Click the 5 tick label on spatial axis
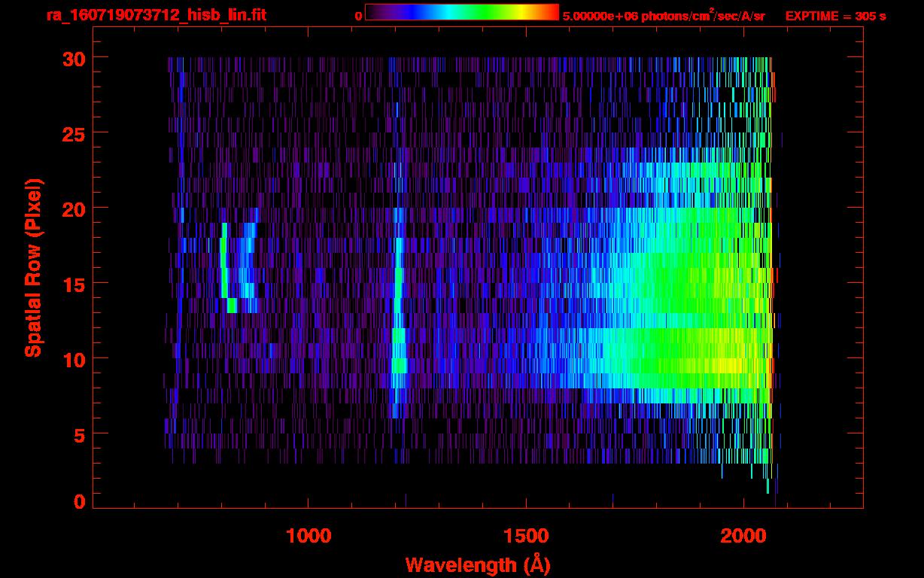 (x=78, y=434)
